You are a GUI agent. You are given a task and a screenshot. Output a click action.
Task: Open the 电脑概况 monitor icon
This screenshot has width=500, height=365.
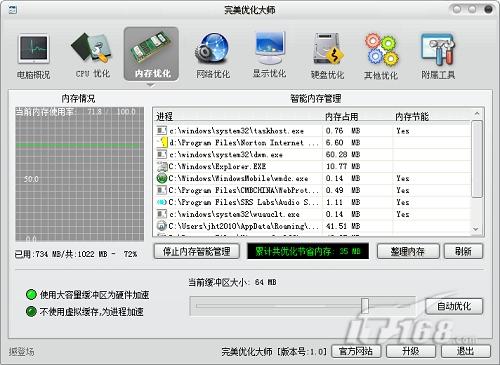point(33,49)
